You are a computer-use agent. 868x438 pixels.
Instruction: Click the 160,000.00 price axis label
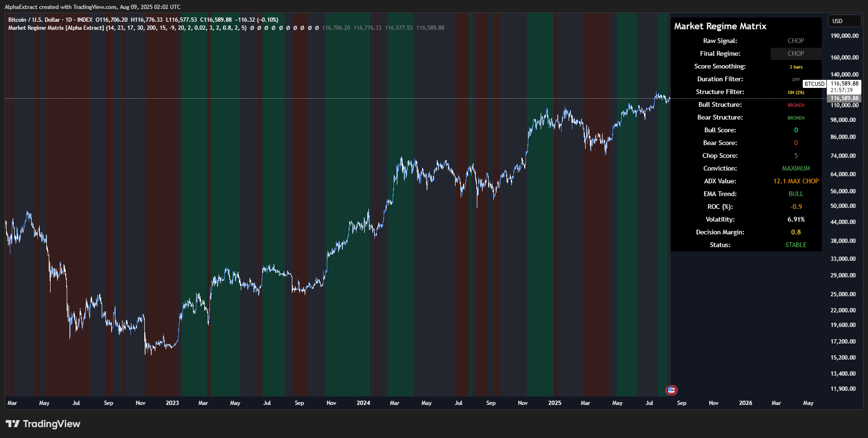[844, 58]
